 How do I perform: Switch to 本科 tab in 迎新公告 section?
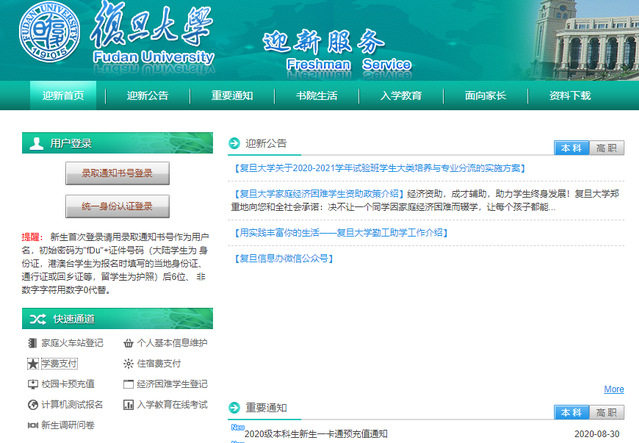point(572,148)
